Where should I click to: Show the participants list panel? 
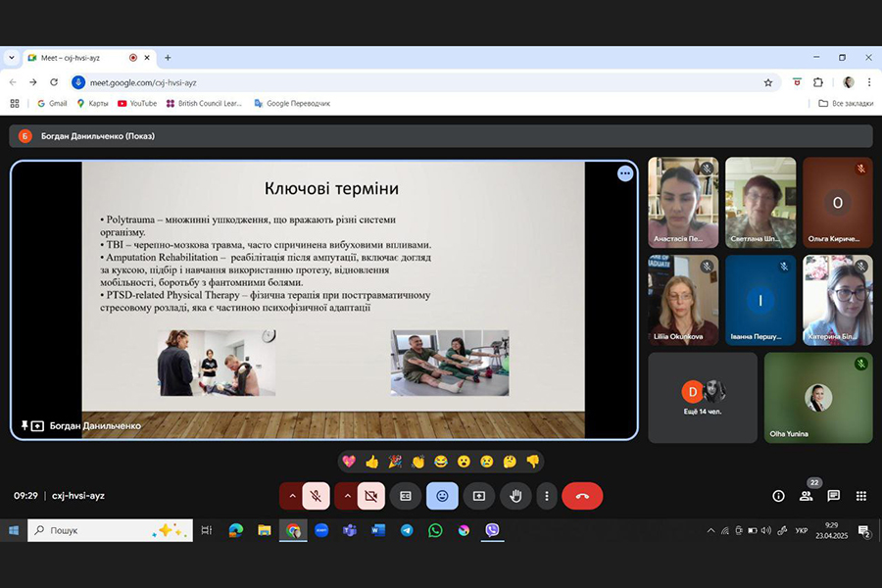tap(806, 496)
